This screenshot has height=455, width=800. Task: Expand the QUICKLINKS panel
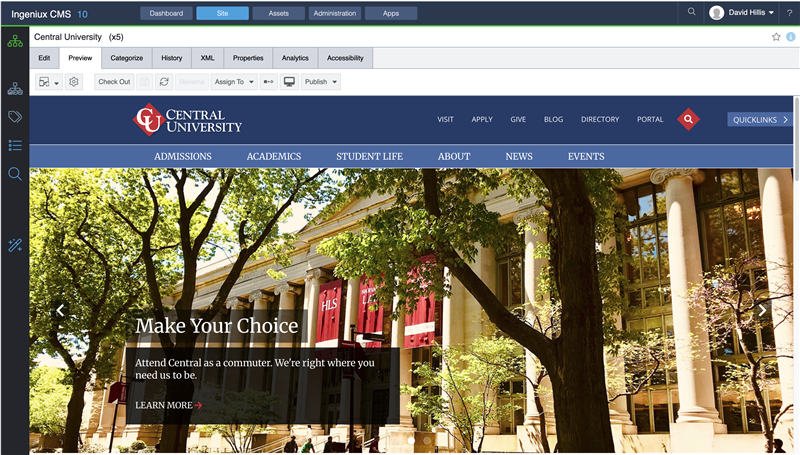760,120
